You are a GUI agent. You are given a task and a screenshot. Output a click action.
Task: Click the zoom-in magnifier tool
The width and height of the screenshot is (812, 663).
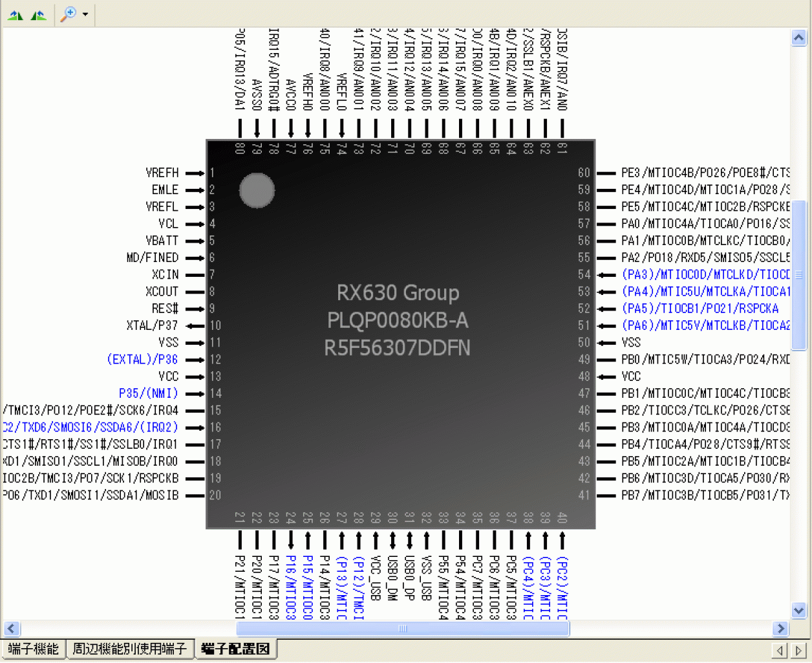[x=67, y=14]
